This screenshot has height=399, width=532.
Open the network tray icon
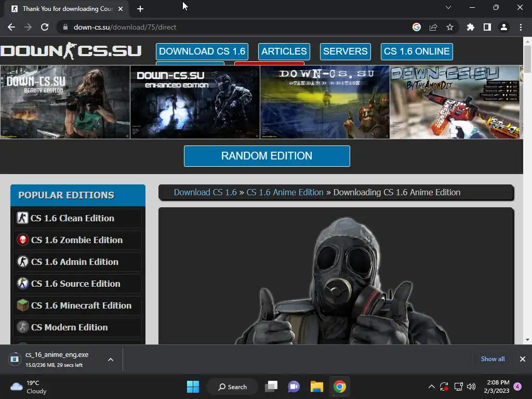[x=458, y=387]
